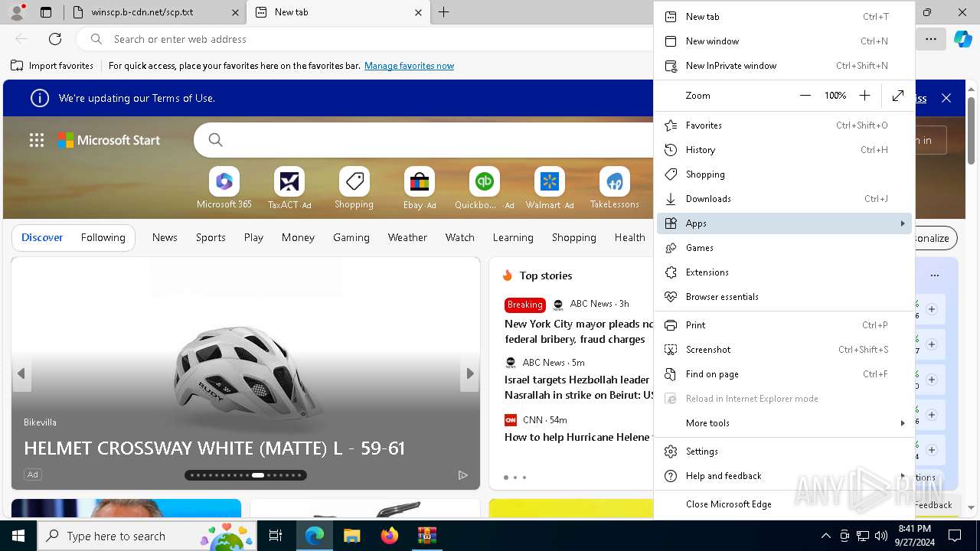
Task: Show hidden system tray icons chevron
Action: (825, 536)
